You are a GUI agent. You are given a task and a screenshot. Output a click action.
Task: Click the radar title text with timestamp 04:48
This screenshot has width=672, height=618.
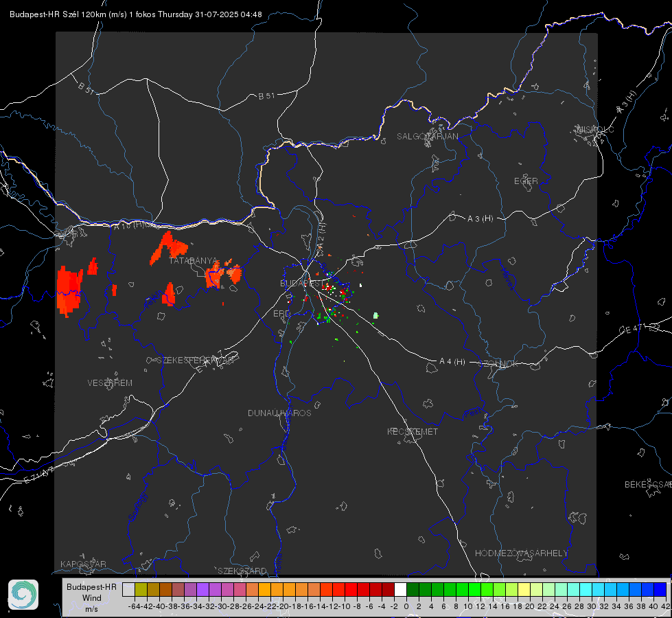pyautogui.click(x=135, y=14)
